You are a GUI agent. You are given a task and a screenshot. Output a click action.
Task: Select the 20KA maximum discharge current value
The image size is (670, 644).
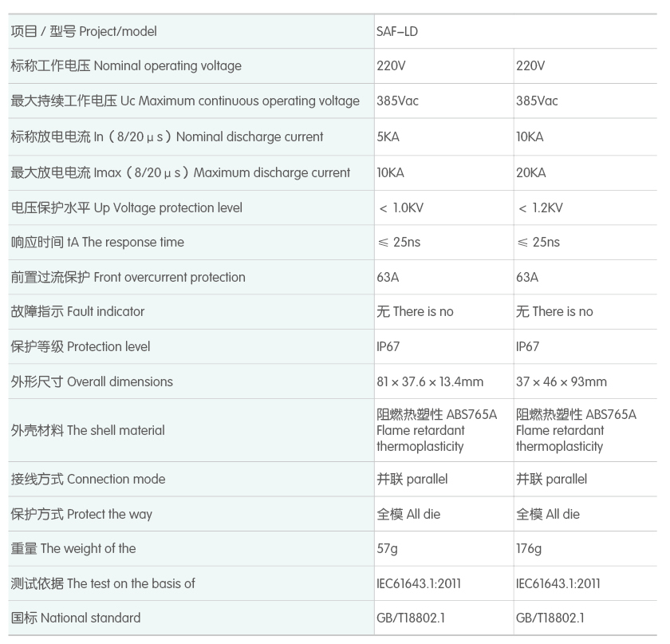(x=531, y=172)
